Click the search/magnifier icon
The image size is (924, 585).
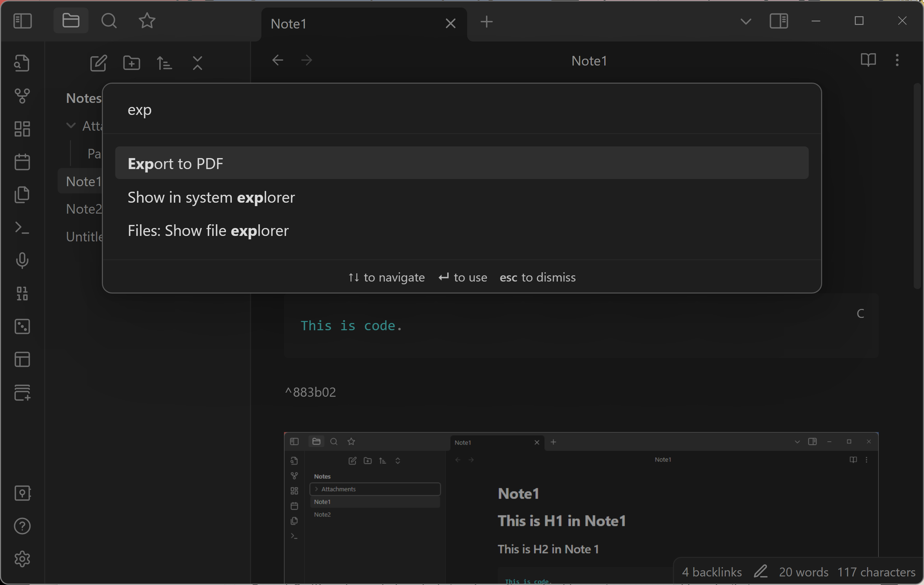click(x=109, y=21)
